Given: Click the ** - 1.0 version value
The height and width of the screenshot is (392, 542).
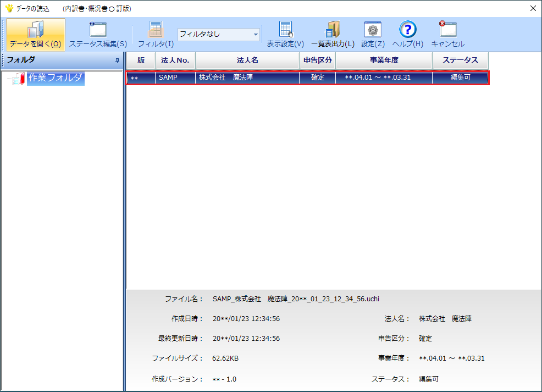Looking at the screenshot, I should [224, 379].
